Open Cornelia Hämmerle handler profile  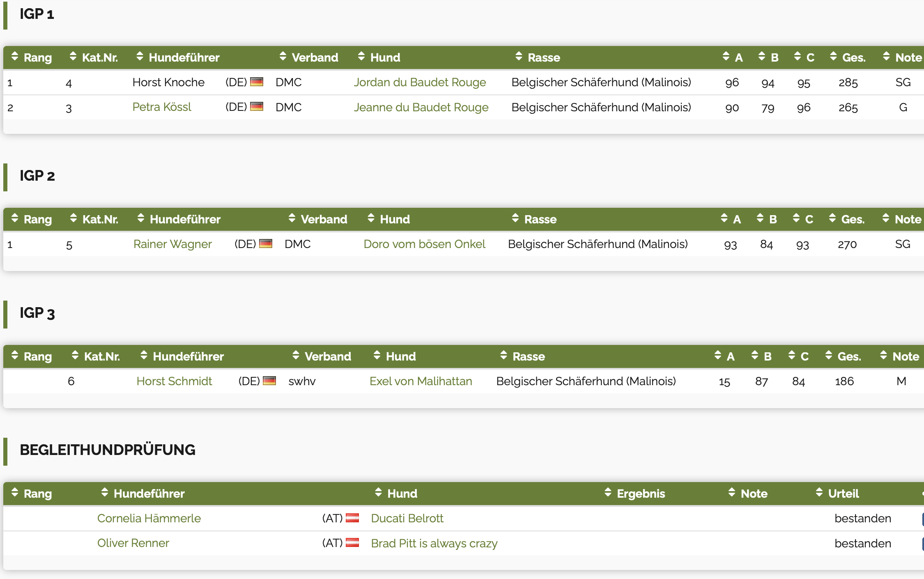(149, 519)
